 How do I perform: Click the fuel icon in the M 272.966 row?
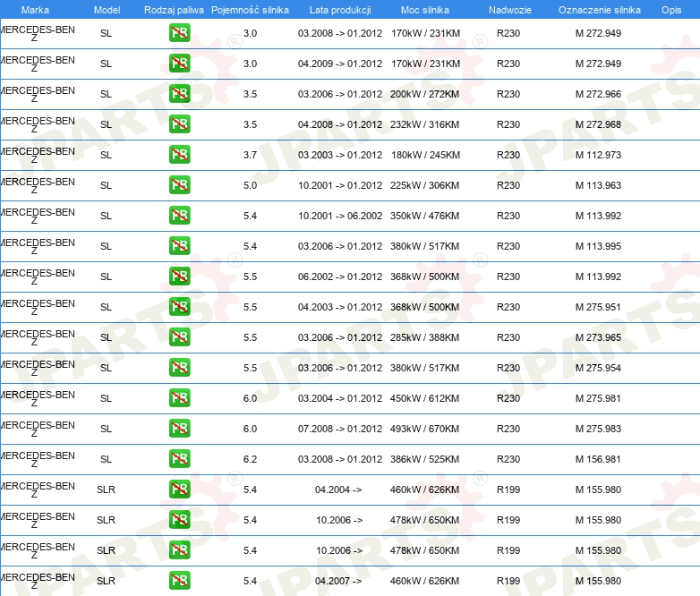click(179, 94)
